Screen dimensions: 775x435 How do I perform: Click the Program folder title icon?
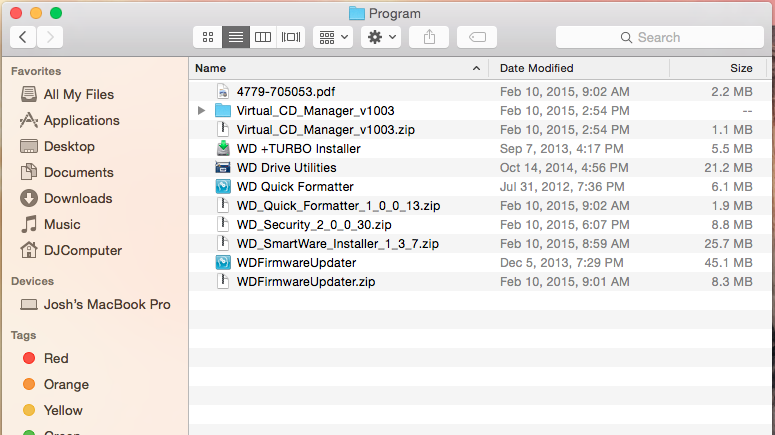[x=356, y=13]
